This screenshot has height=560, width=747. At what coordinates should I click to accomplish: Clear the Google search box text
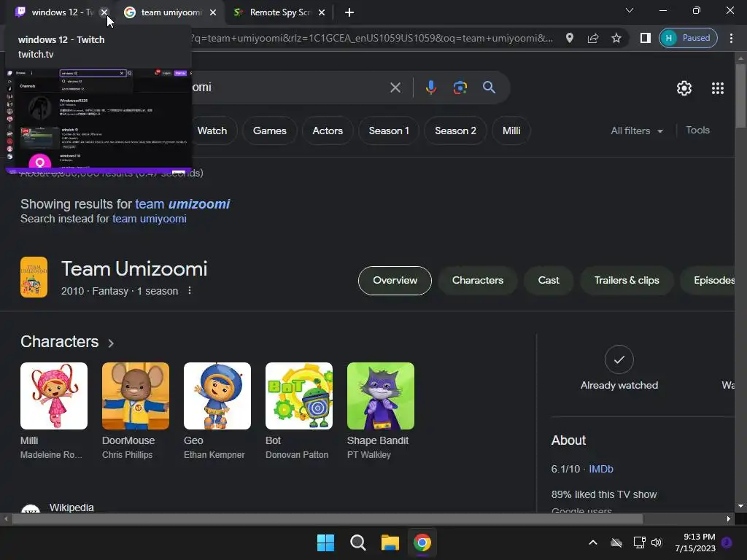click(x=395, y=87)
